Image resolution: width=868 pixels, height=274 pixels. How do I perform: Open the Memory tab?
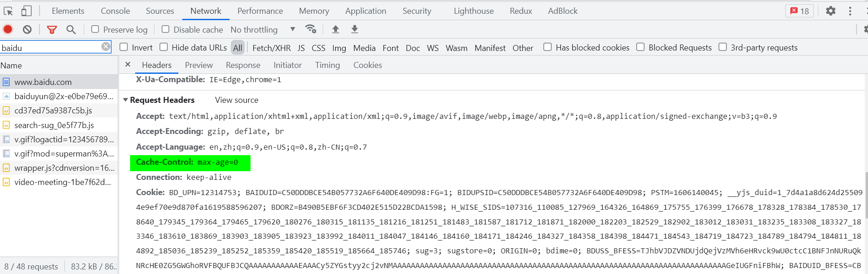pyautogui.click(x=314, y=11)
